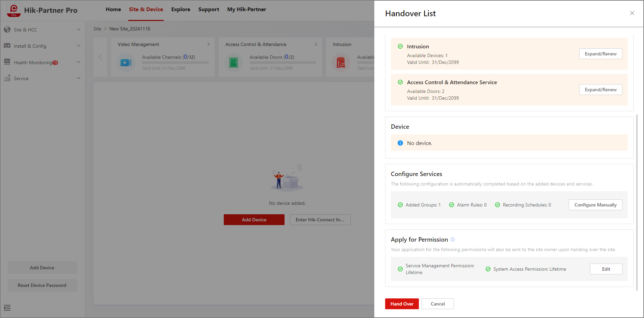Screen dimensions: 644x318
Task: Click the info icon beside No device
Action: click(400, 143)
